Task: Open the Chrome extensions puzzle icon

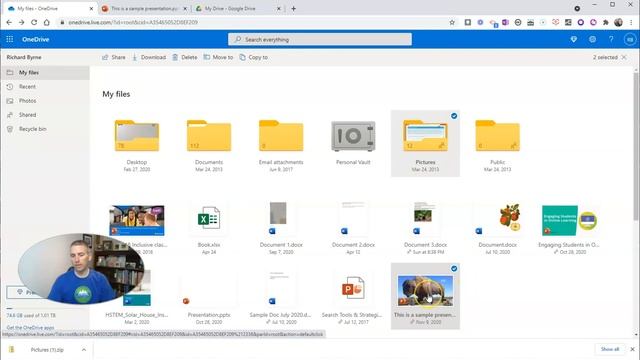Action: [x=606, y=22]
